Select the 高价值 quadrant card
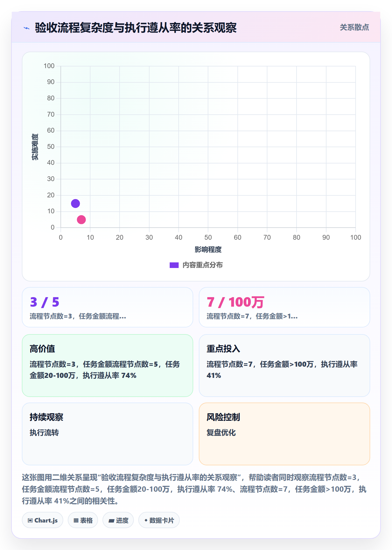The width and height of the screenshot is (392, 550). 108,366
